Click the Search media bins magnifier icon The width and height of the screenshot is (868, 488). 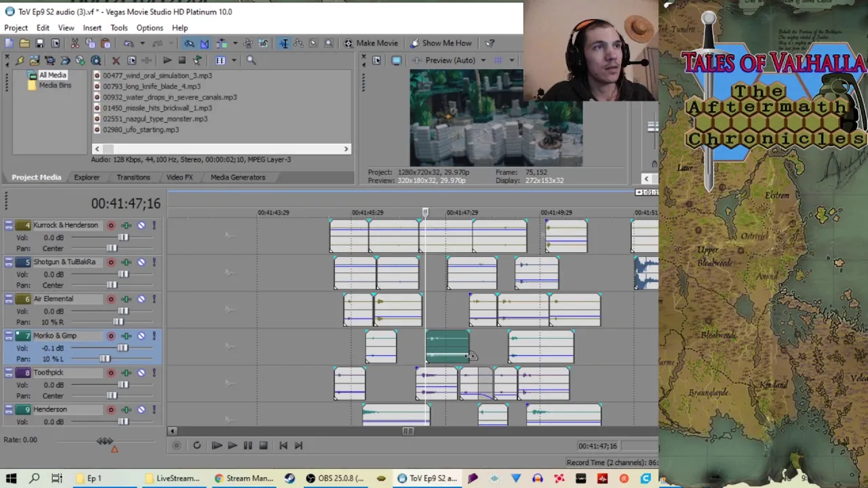(x=251, y=60)
